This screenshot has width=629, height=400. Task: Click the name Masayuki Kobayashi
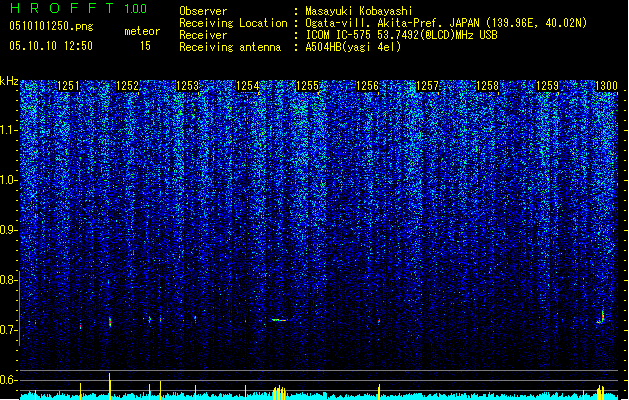coord(359,11)
